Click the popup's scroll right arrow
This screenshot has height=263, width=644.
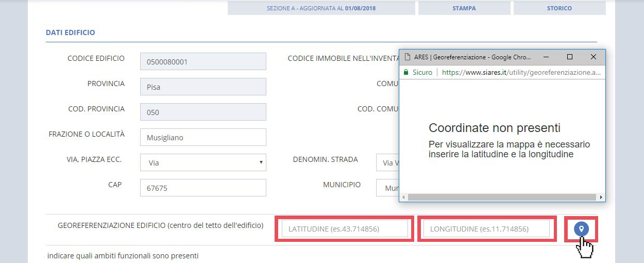pyautogui.click(x=601, y=197)
